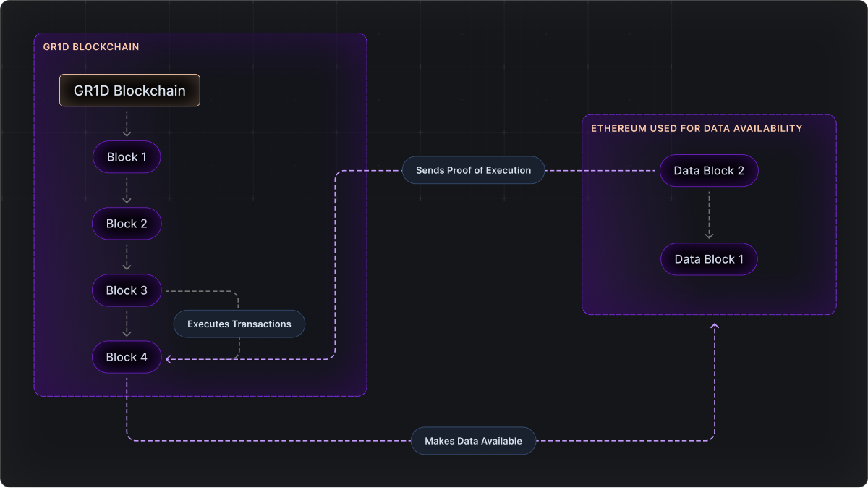Click the Ethereum Used For Data Availability heading

(697, 128)
